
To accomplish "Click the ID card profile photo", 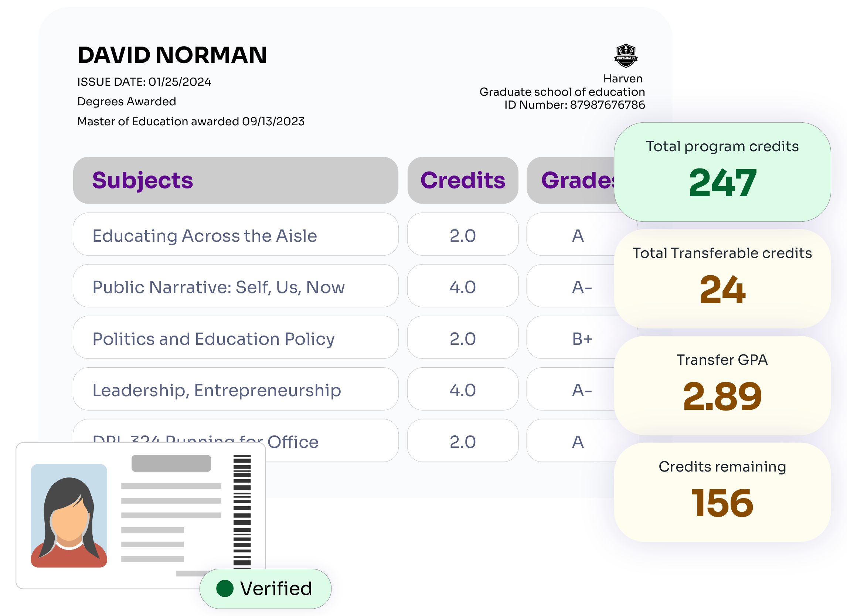I will point(69,515).
